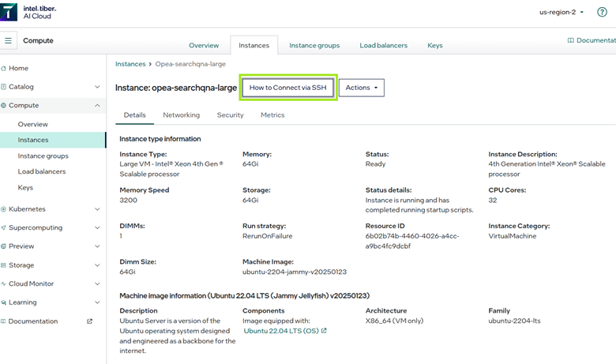This screenshot has height=364, width=616.
Task: Click the Instances breadcrumb link
Action: (x=130, y=64)
